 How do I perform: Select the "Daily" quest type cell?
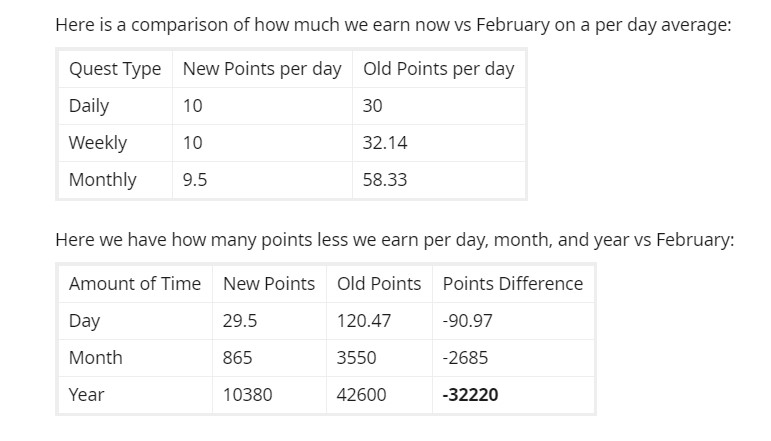tap(89, 106)
